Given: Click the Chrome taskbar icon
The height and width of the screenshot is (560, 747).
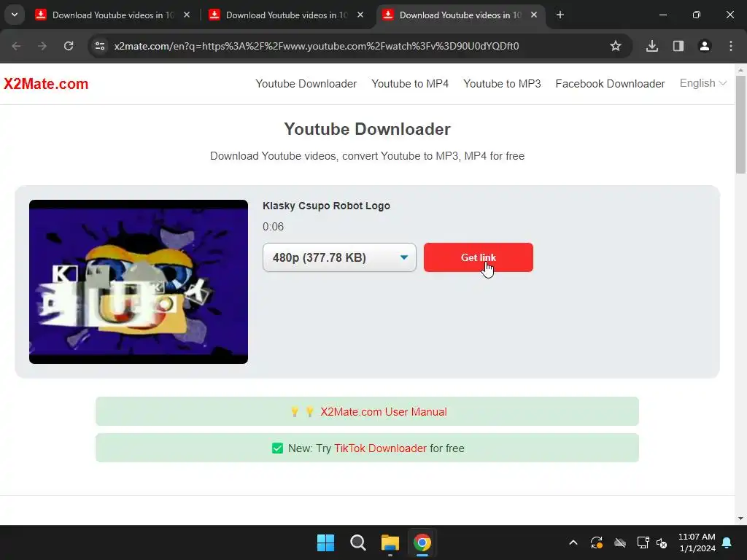Looking at the screenshot, I should click(422, 542).
